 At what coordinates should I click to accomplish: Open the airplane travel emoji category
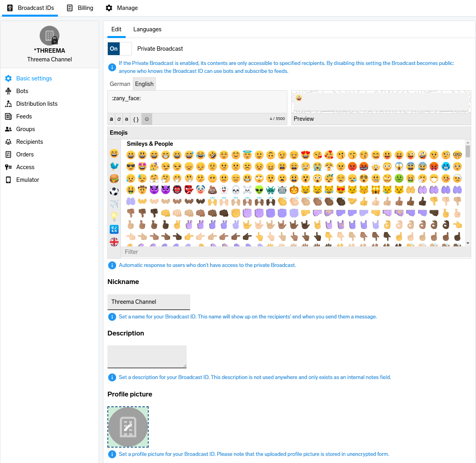pyautogui.click(x=114, y=204)
